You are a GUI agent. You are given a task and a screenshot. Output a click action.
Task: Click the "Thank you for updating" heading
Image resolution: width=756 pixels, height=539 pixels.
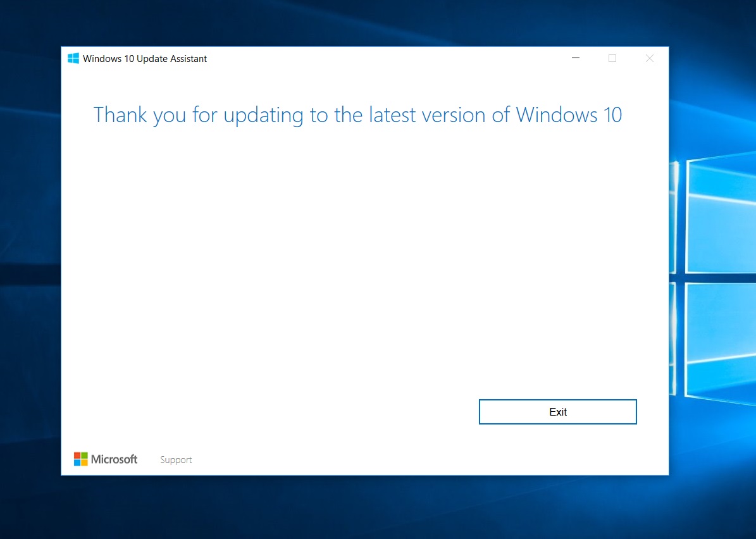357,115
